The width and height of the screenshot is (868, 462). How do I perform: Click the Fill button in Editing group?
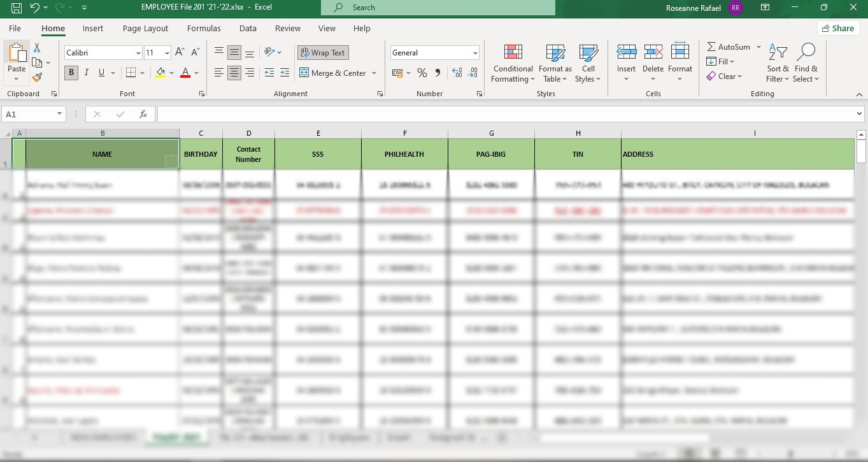click(720, 62)
